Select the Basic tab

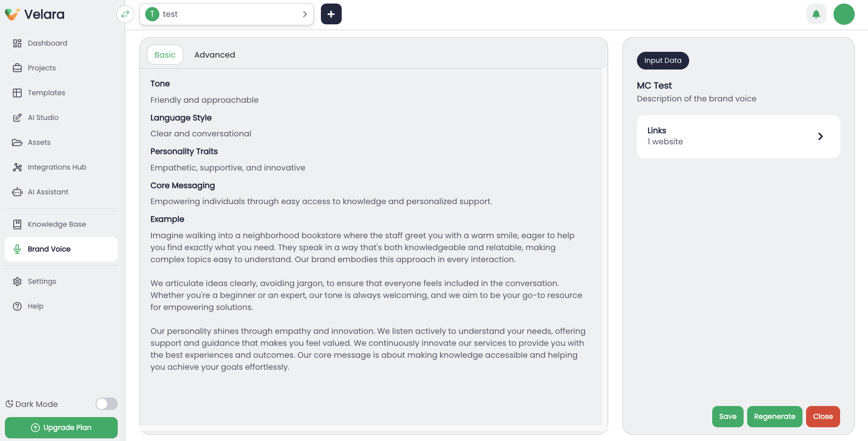[165, 55]
